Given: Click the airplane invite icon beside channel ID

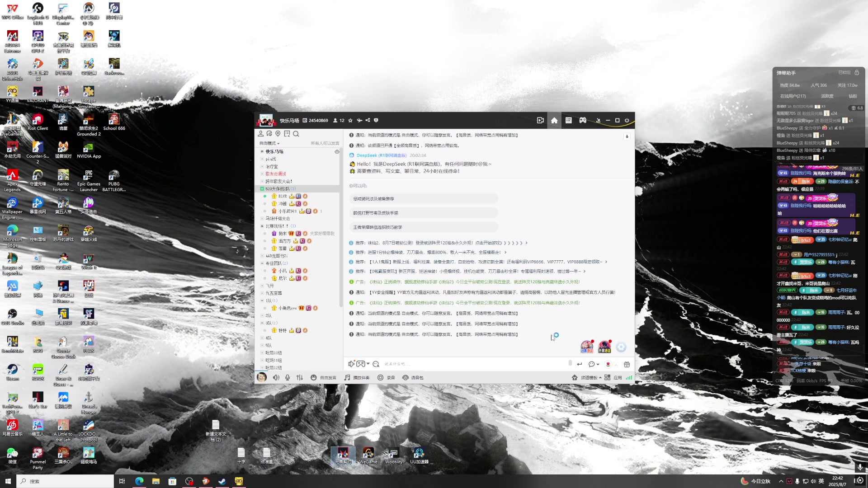Looking at the screenshot, I should pyautogui.click(x=359, y=120).
